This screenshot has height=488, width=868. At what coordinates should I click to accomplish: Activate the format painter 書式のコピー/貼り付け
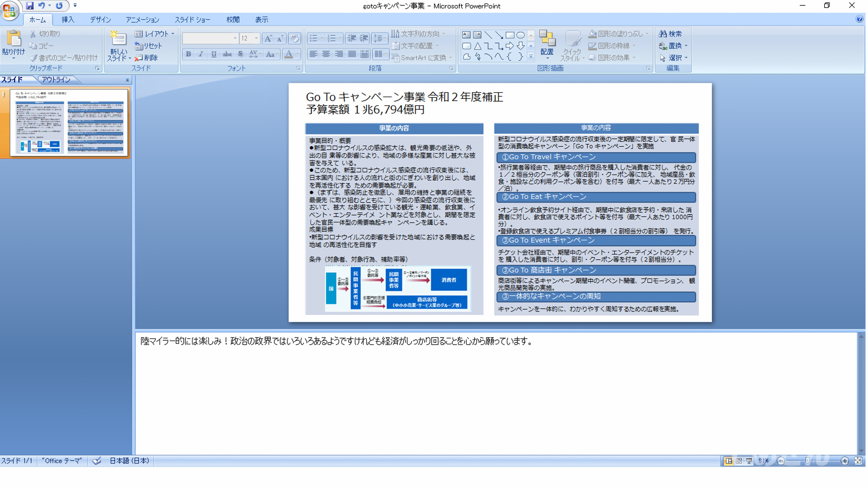tap(64, 58)
